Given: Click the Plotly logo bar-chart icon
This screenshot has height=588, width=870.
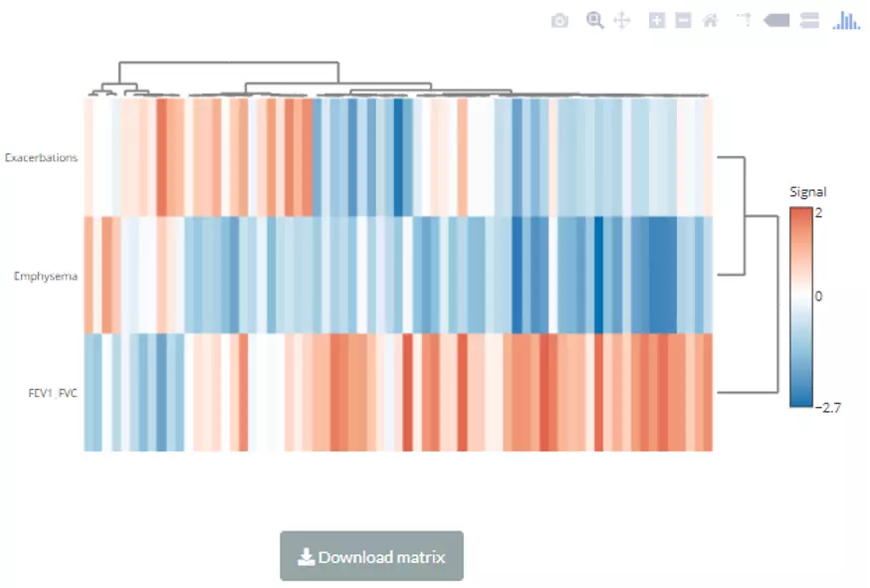Looking at the screenshot, I should (846, 20).
